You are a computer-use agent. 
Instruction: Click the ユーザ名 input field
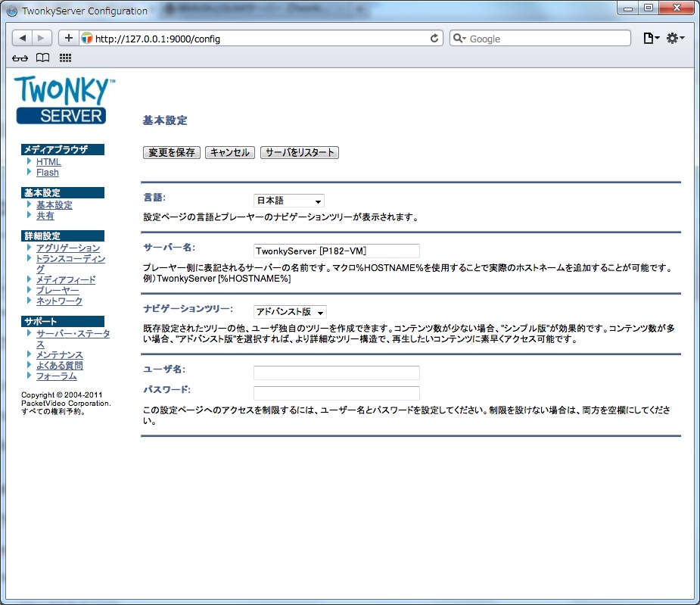coord(337,373)
